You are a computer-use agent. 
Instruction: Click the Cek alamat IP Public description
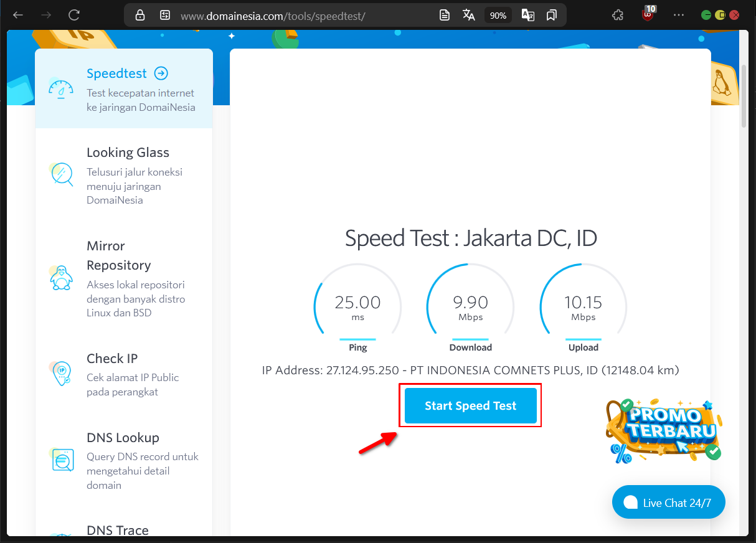pyautogui.click(x=133, y=385)
